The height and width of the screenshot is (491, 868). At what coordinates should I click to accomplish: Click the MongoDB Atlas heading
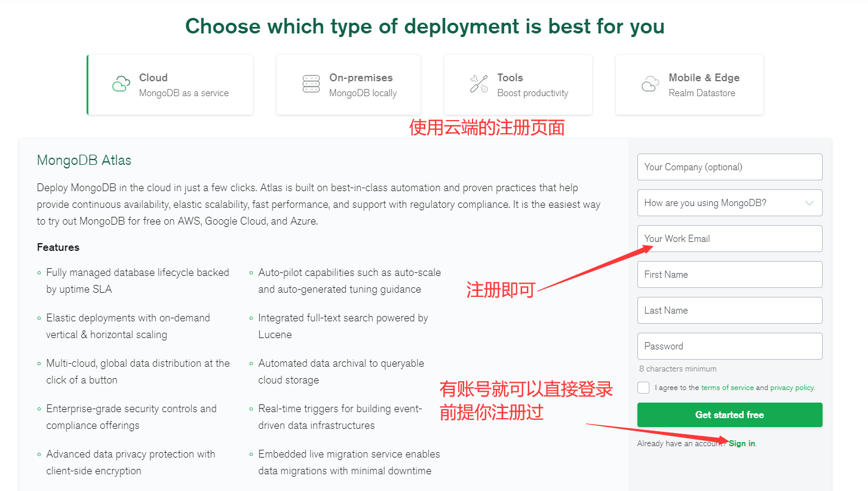pyautogui.click(x=84, y=160)
